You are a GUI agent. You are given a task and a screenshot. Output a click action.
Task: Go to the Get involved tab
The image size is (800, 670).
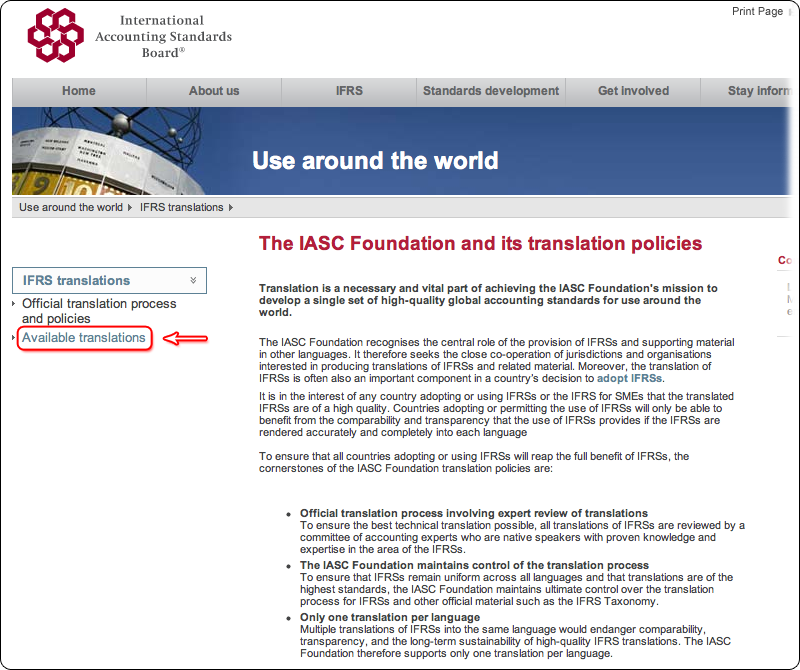633,91
